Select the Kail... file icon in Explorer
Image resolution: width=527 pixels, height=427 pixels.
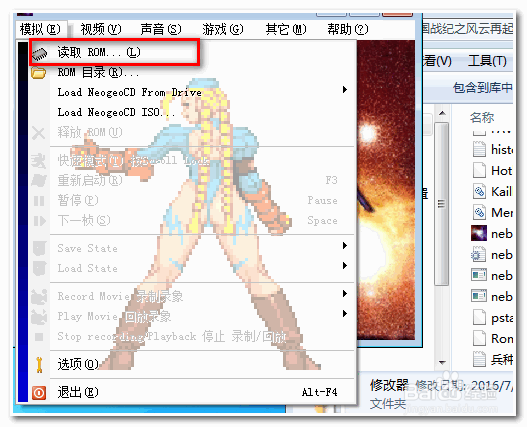click(479, 192)
